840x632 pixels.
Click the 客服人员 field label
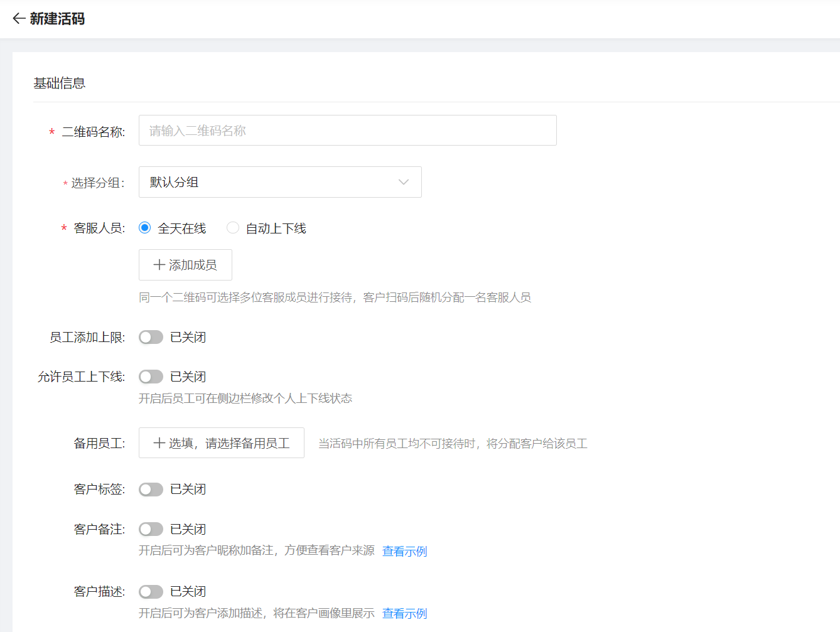point(99,228)
